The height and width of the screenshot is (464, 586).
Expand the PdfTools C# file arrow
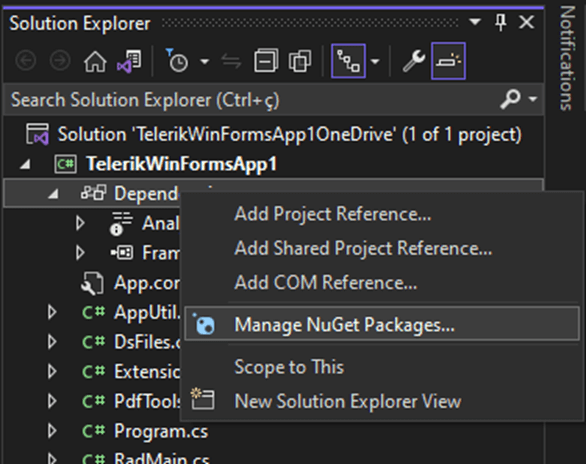tap(52, 401)
